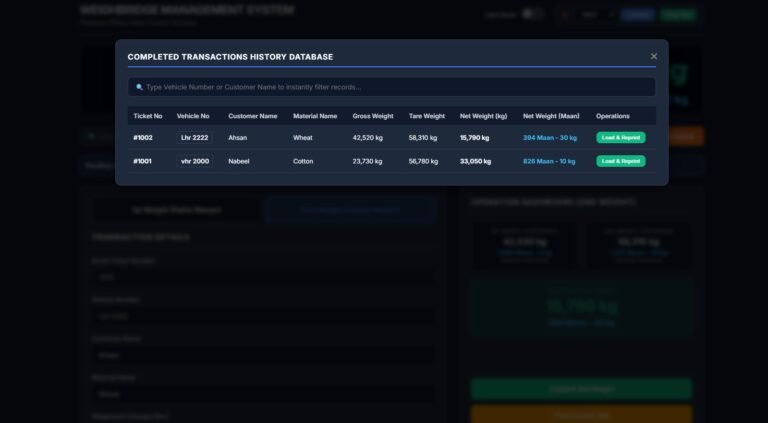Click the magnifier icon in the search bar
768x423 pixels.
pos(139,87)
